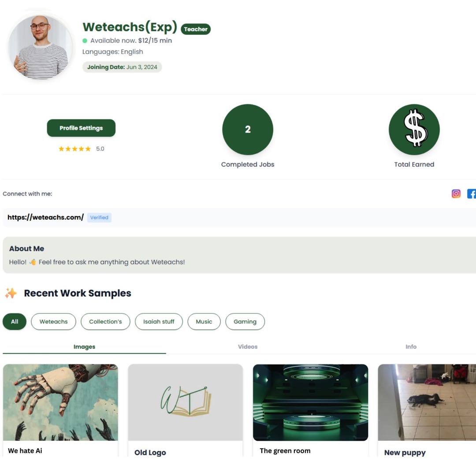Filter work samples by Collection's
The image size is (476, 476).
pyautogui.click(x=105, y=321)
